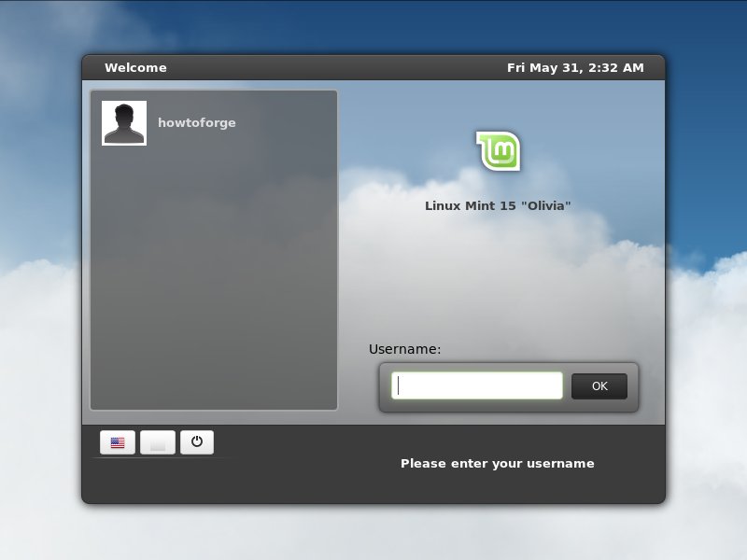The width and height of the screenshot is (747, 560).
Task: Click the Username: label
Action: click(405, 349)
